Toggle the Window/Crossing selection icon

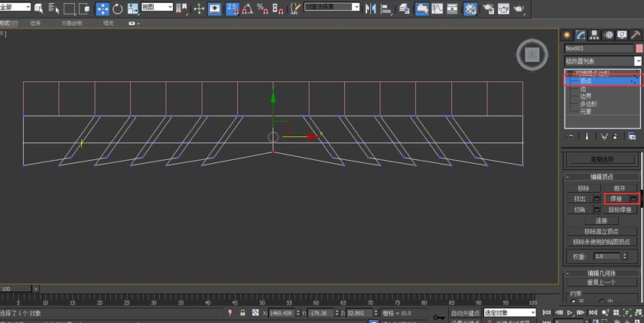pyautogui.click(x=85, y=8)
